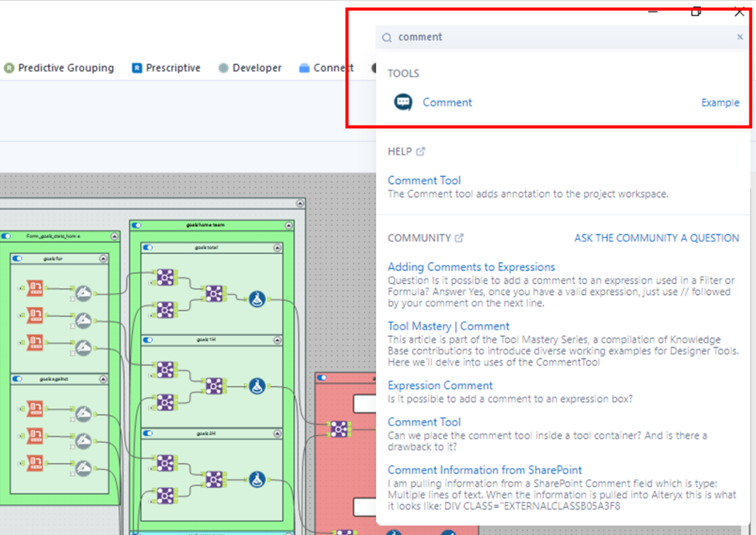Select the second red tool in goals for container

[34, 315]
